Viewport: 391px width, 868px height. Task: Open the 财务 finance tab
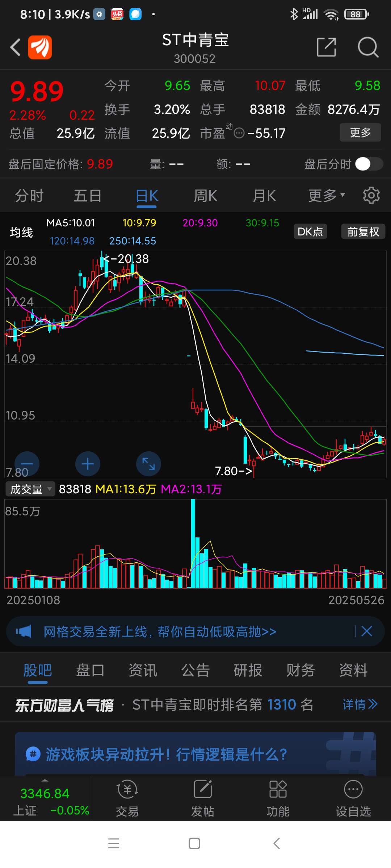pos(300,670)
